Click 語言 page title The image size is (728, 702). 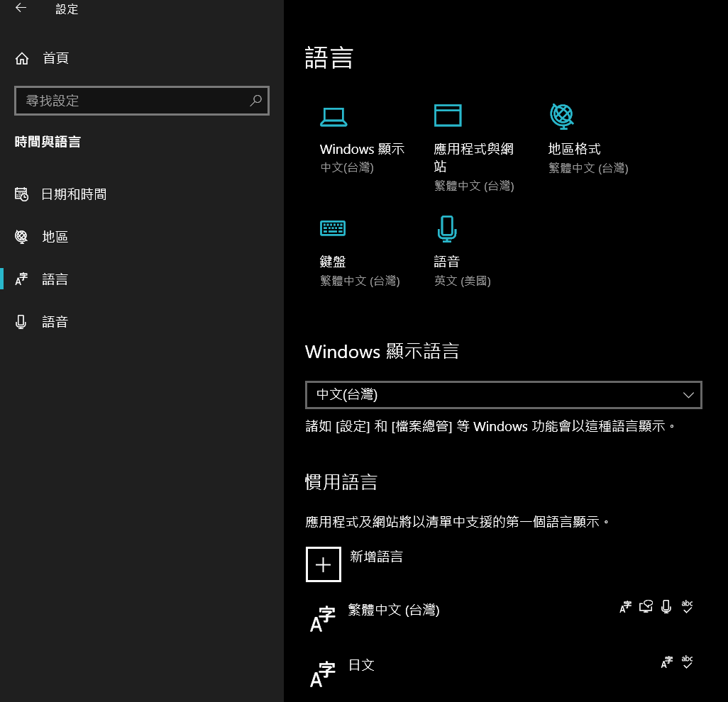click(329, 58)
